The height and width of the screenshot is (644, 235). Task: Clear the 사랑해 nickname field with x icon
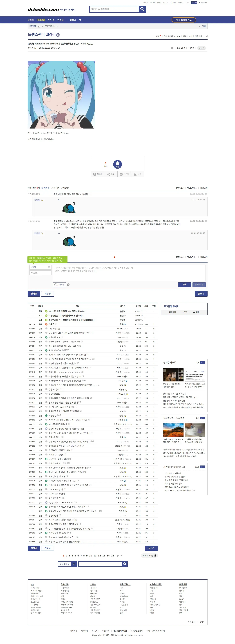coord(49,267)
